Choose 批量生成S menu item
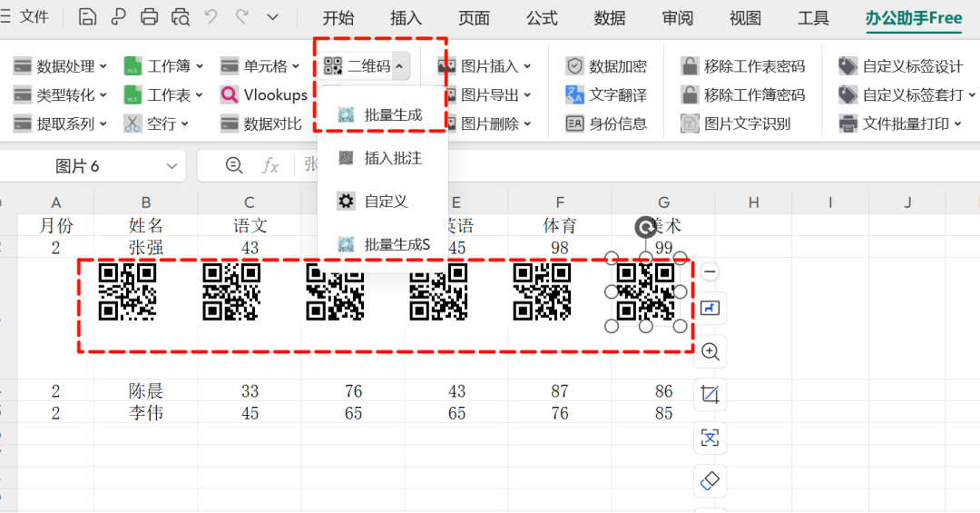The image size is (980, 513). tap(384, 244)
